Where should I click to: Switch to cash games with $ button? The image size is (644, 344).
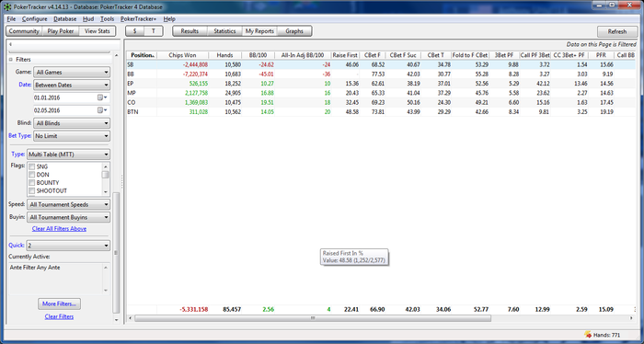pos(134,31)
